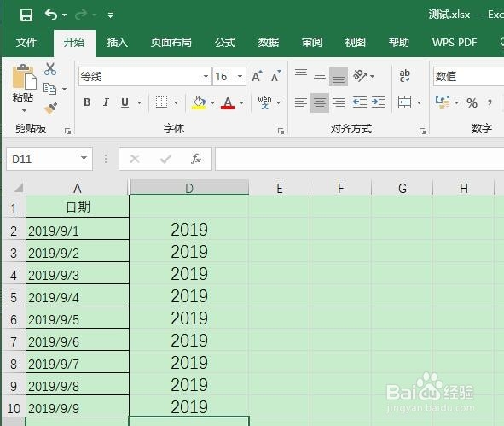Toggle underline formatting
This screenshot has height=426, width=504.
[x=125, y=102]
